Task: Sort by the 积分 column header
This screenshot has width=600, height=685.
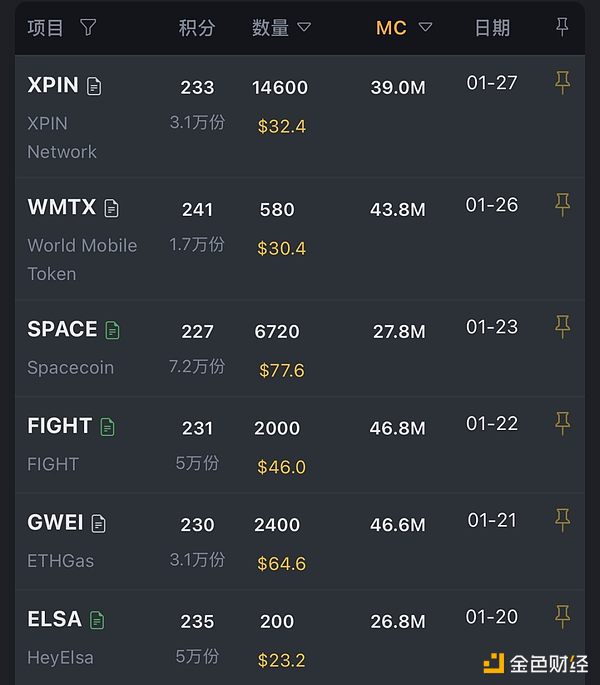Action: (x=197, y=28)
